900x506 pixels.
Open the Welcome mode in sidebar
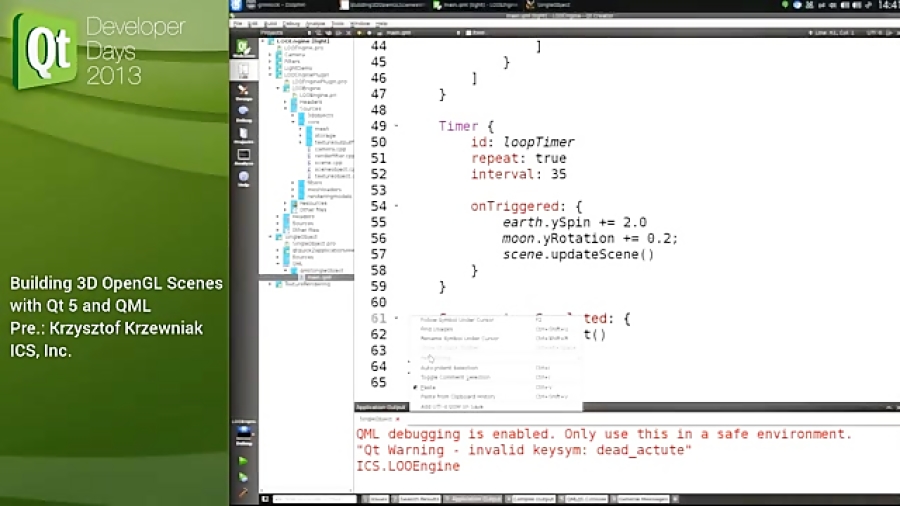click(243, 47)
